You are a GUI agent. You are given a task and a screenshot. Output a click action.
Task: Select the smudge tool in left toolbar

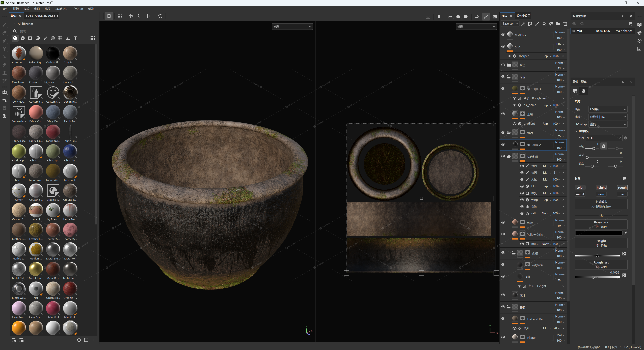pyautogui.click(x=5, y=65)
